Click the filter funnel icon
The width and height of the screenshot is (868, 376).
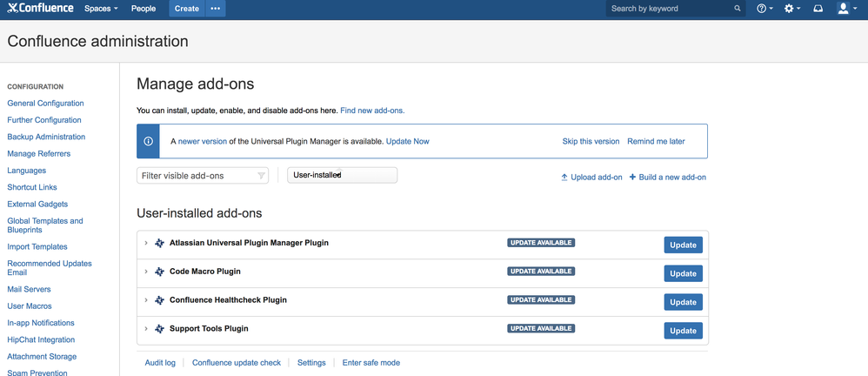pos(261,176)
